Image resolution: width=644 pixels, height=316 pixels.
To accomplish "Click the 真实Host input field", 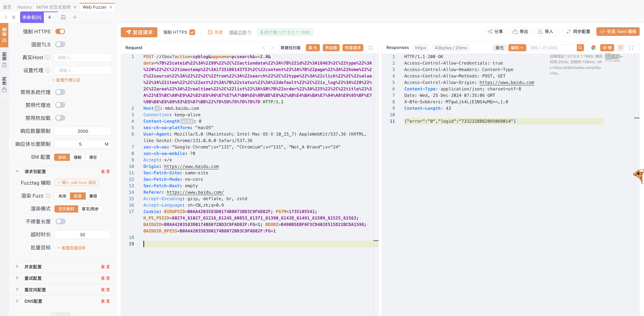I will point(83,57).
